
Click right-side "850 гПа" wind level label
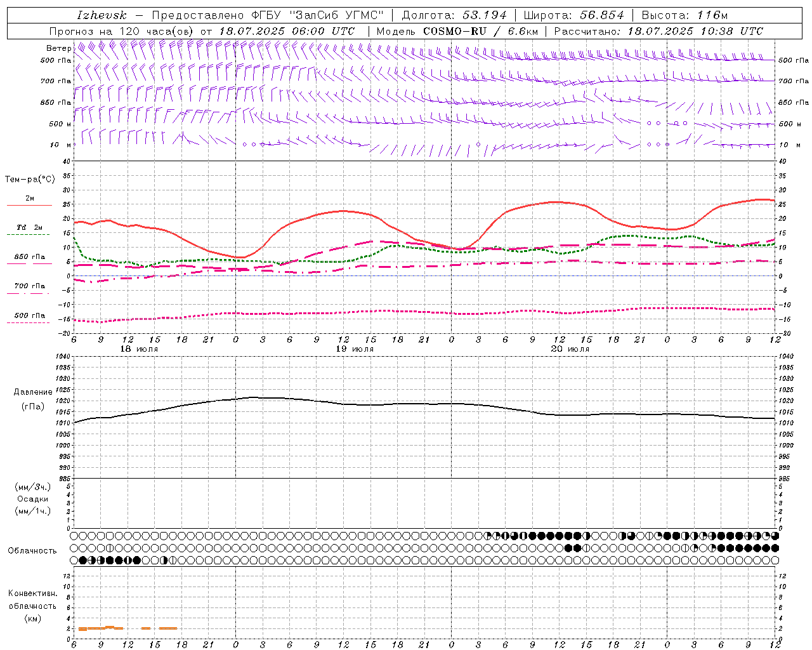click(x=794, y=102)
